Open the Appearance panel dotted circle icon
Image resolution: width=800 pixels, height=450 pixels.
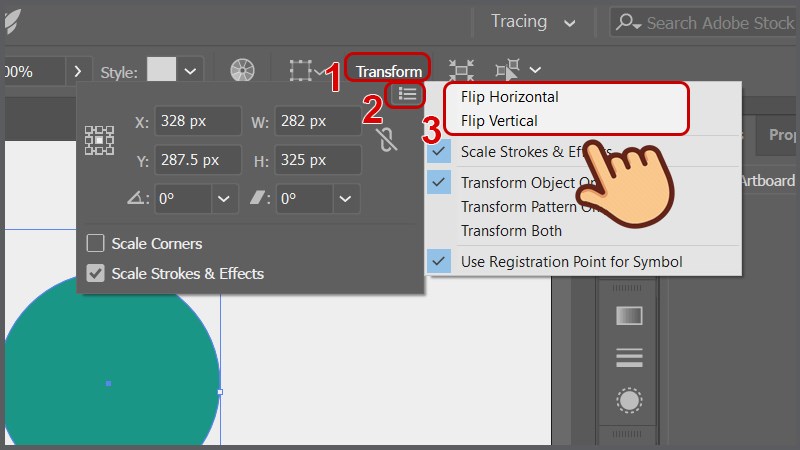(x=629, y=401)
